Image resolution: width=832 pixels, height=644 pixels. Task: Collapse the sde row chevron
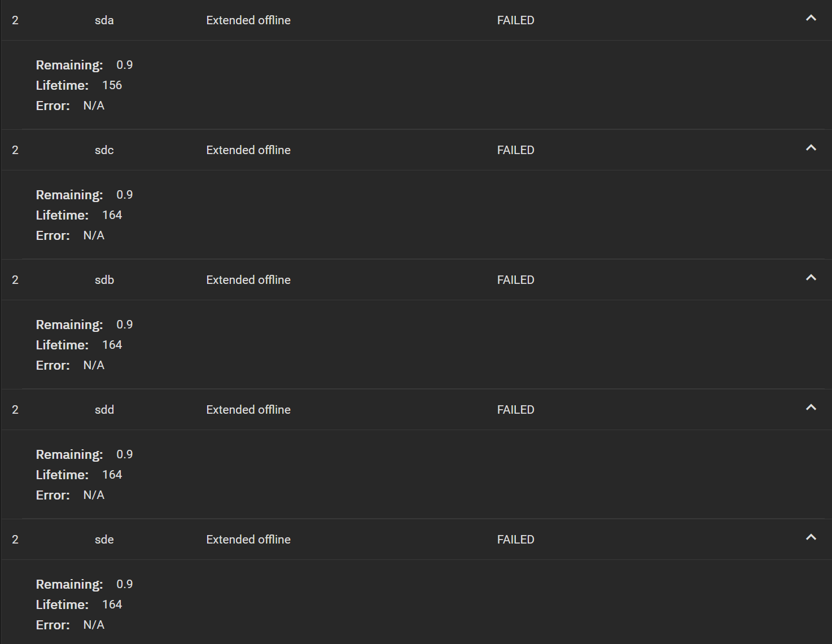811,537
